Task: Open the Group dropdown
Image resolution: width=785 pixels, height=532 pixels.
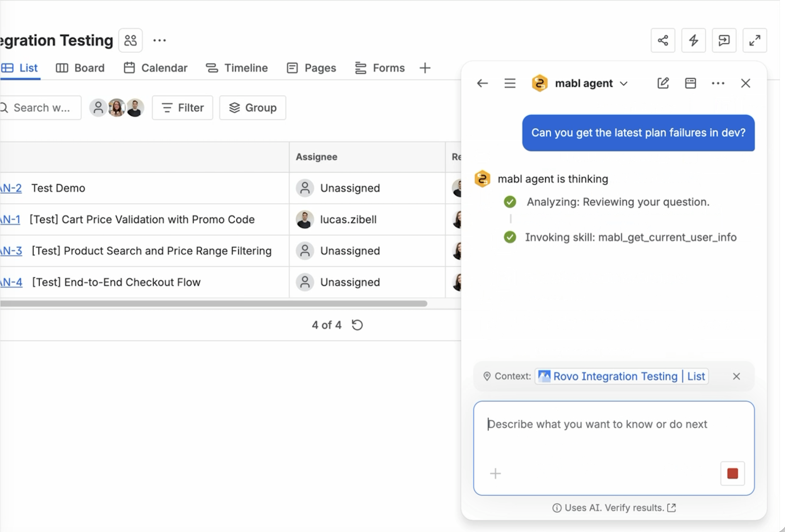Action: tap(253, 108)
